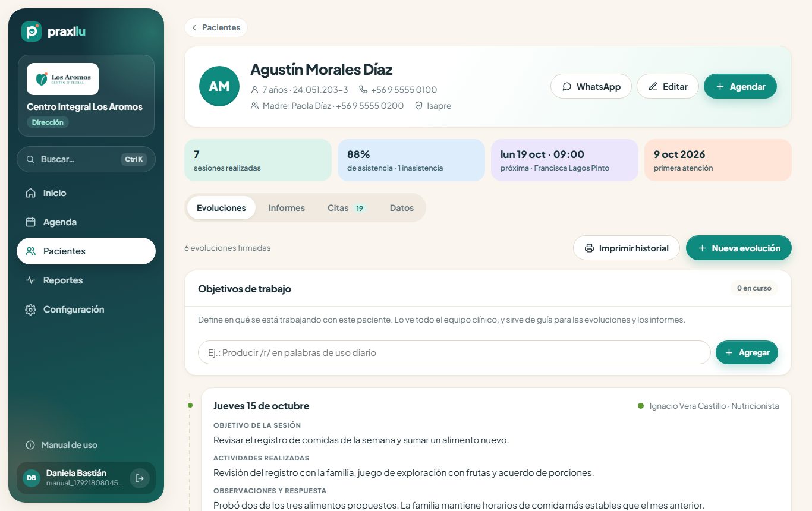Select Pacientes in the sidebar

tap(86, 251)
